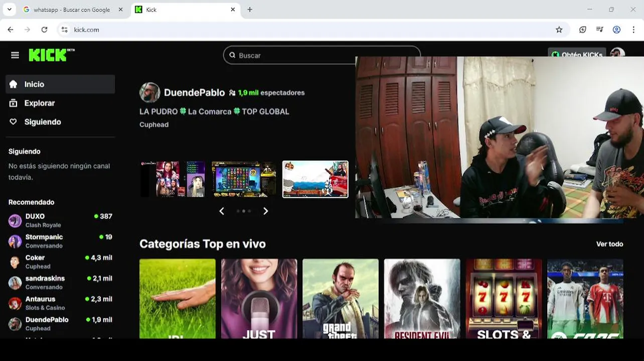This screenshot has height=361, width=644.
Task: Show the next featured stream
Action: [266, 211]
